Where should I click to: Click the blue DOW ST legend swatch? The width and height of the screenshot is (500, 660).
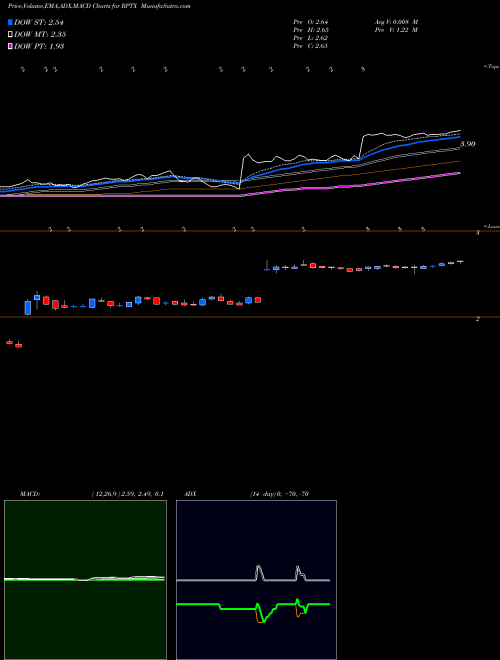tap(10, 22)
